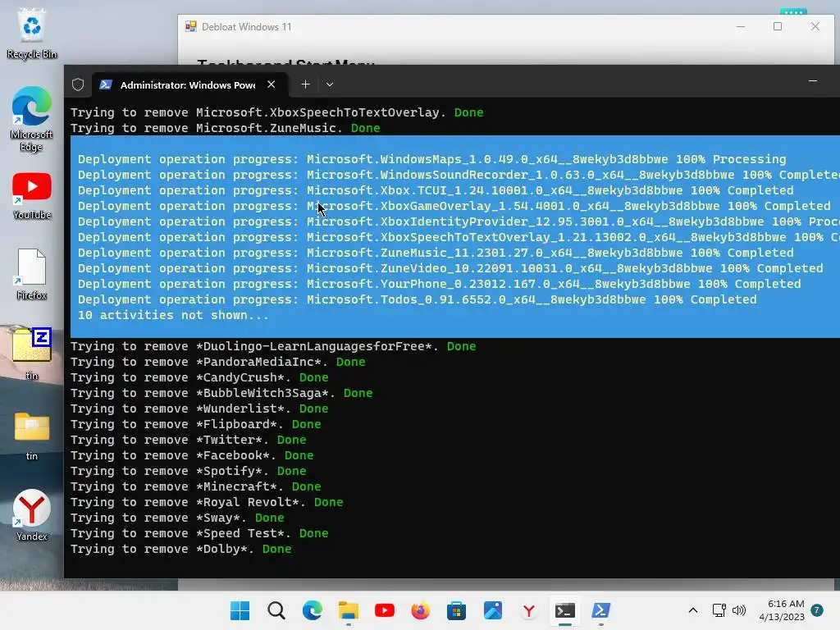Click the XboxGameOverlay deployment progress line
This screenshot has height=630, width=840.
click(x=454, y=206)
